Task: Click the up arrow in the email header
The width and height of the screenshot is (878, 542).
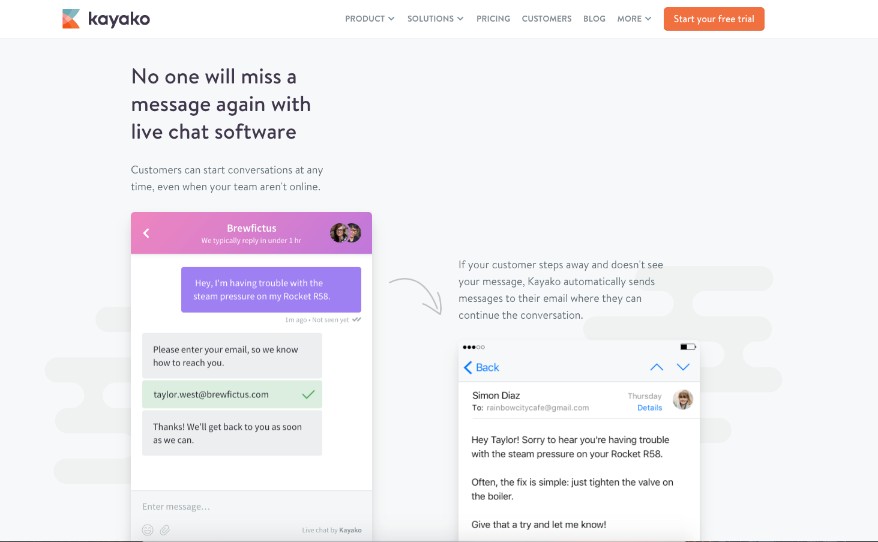Action: [x=657, y=367]
